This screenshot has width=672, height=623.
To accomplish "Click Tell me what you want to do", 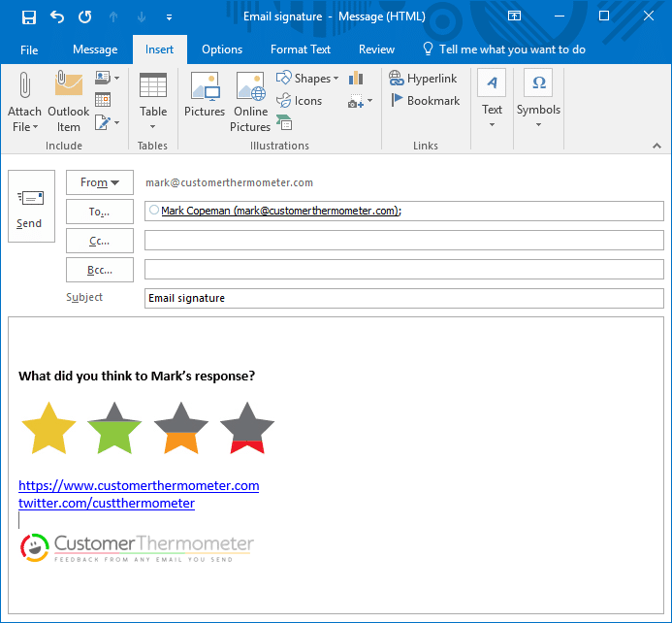I will (504, 49).
